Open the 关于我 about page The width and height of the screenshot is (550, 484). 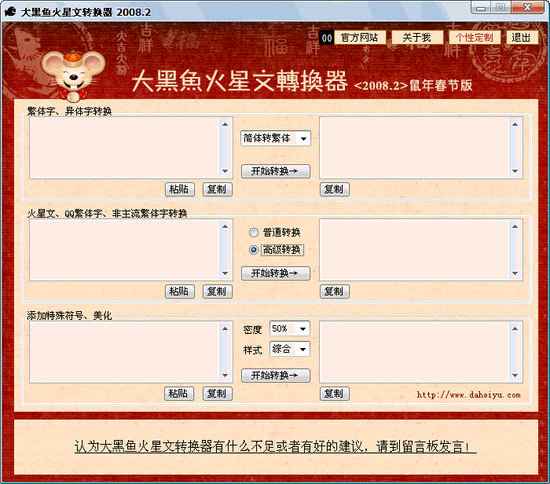pos(417,37)
